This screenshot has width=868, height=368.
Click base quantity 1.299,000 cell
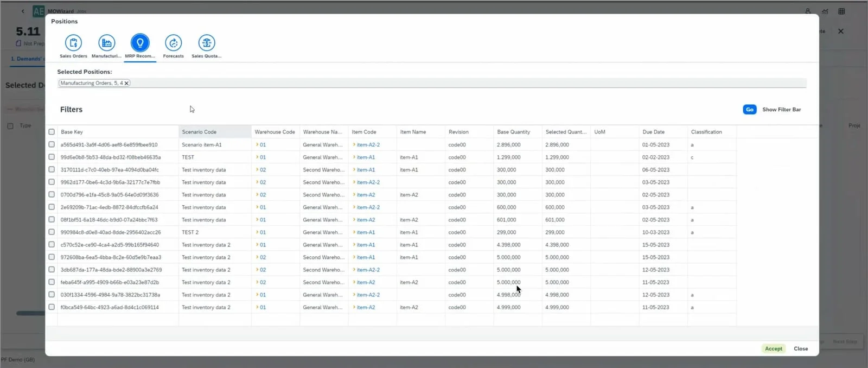tap(508, 157)
